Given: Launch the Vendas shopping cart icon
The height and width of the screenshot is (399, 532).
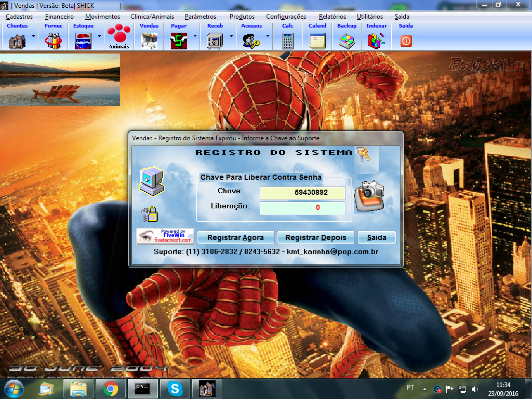Looking at the screenshot, I should (x=149, y=40).
